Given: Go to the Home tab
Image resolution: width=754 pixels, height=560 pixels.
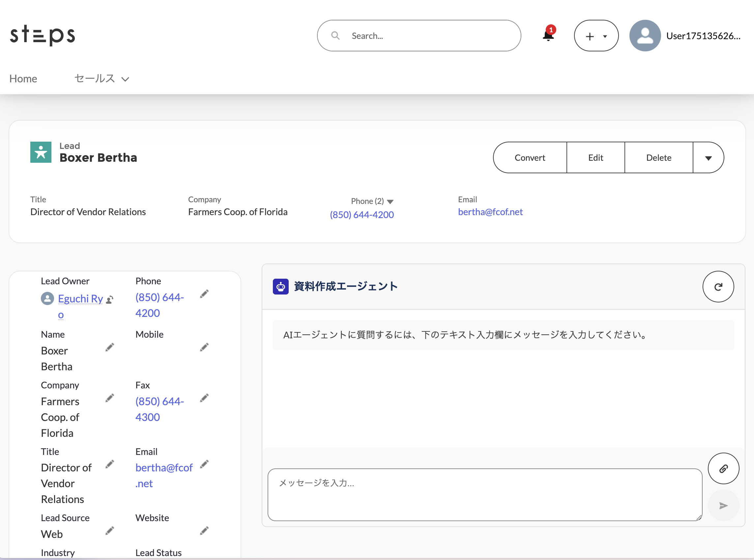Looking at the screenshot, I should click(x=23, y=79).
